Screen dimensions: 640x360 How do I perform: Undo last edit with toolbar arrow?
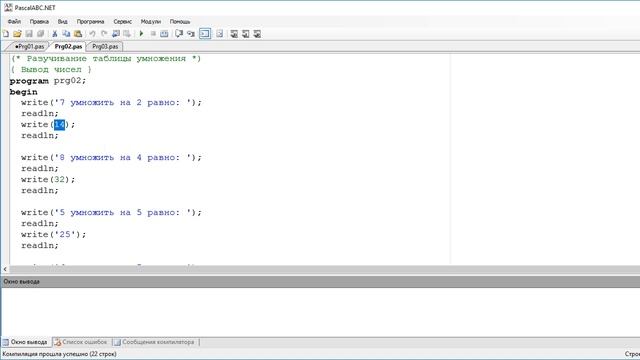tap(92, 34)
